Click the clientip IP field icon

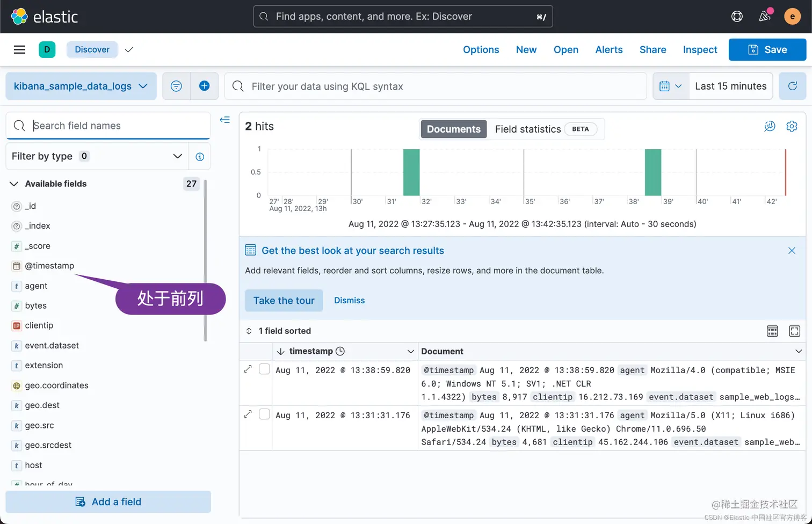click(17, 325)
